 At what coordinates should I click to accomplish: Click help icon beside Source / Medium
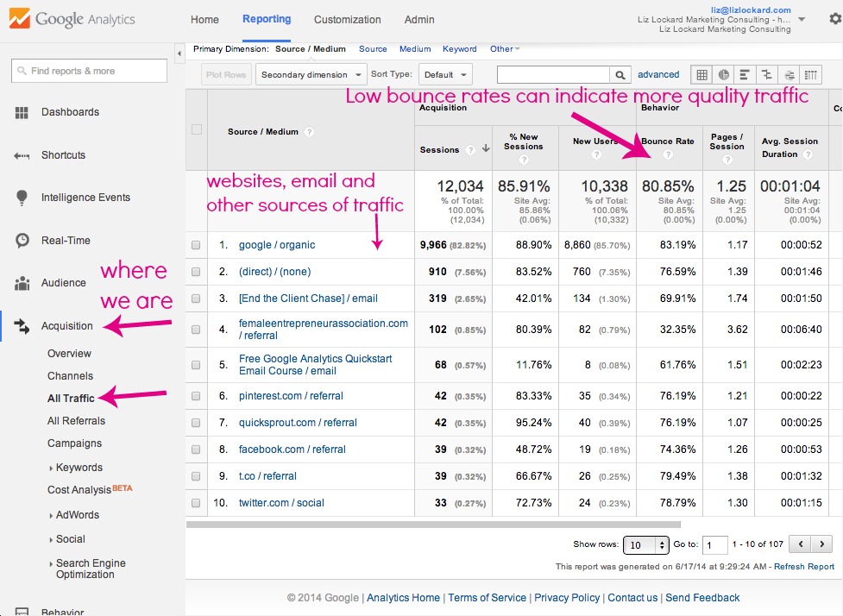[x=309, y=132]
